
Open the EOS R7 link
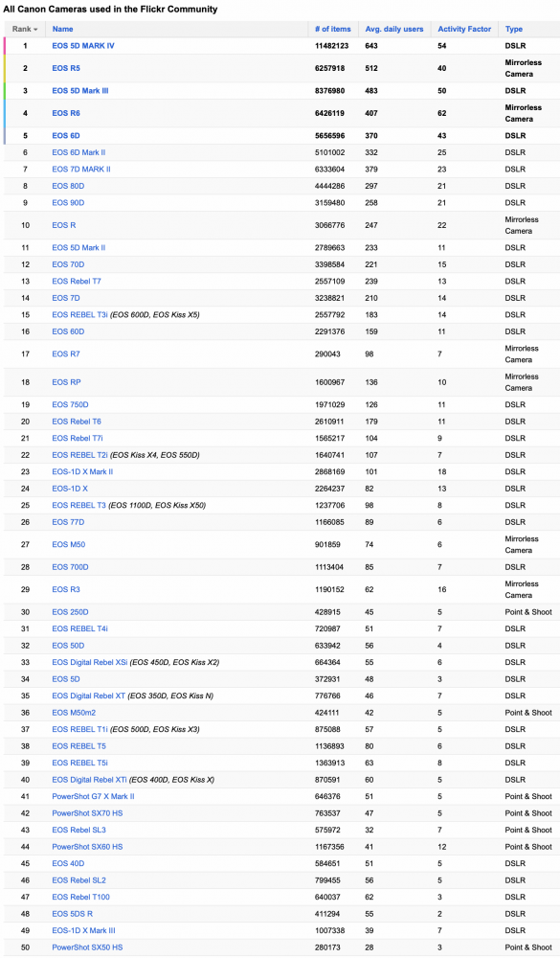coord(66,354)
